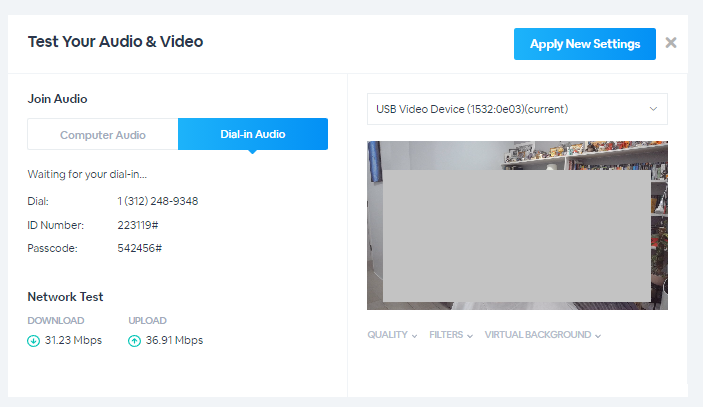Image resolution: width=703 pixels, height=407 pixels.
Task: Click the DOWNLOAD label
Action: tap(56, 320)
